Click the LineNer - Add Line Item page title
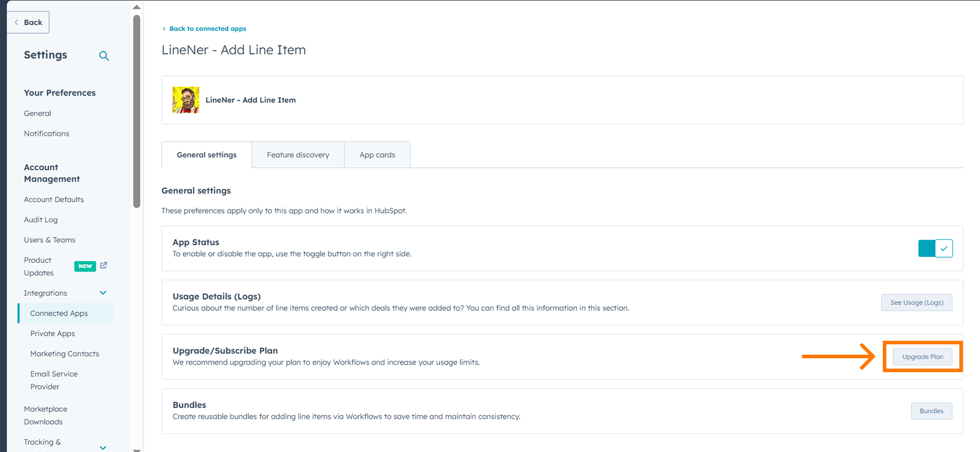The width and height of the screenshot is (980, 452). click(x=234, y=50)
